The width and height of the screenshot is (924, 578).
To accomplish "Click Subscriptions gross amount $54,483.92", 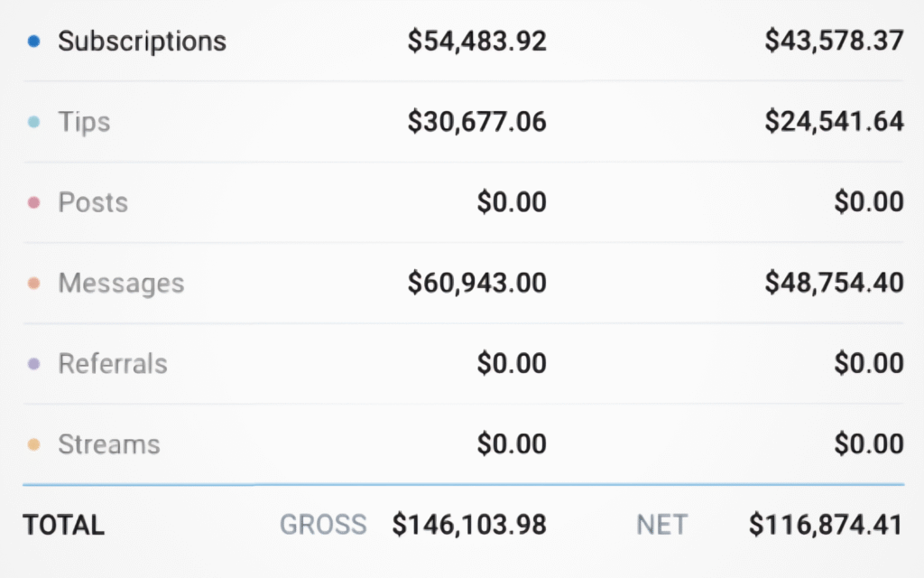I will tap(476, 42).
